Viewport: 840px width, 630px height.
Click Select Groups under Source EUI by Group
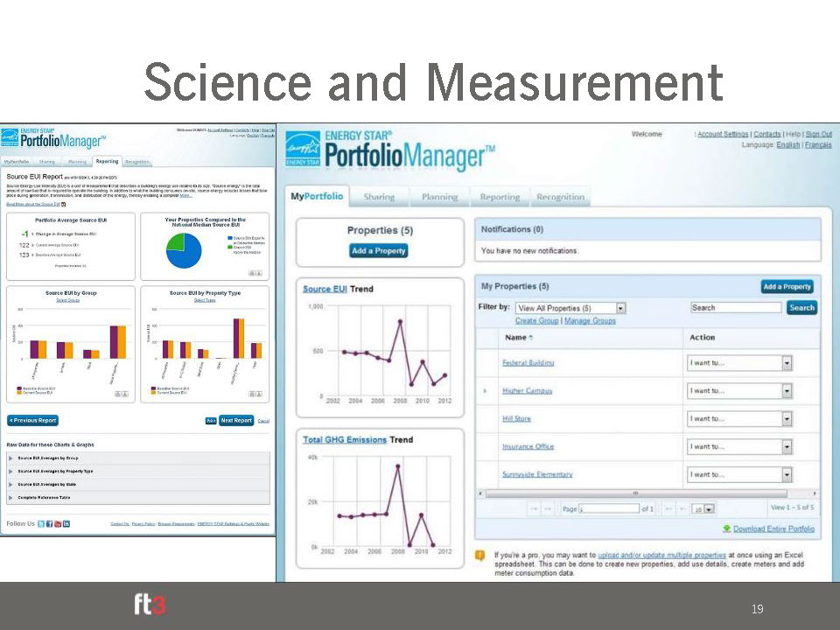click(68, 300)
